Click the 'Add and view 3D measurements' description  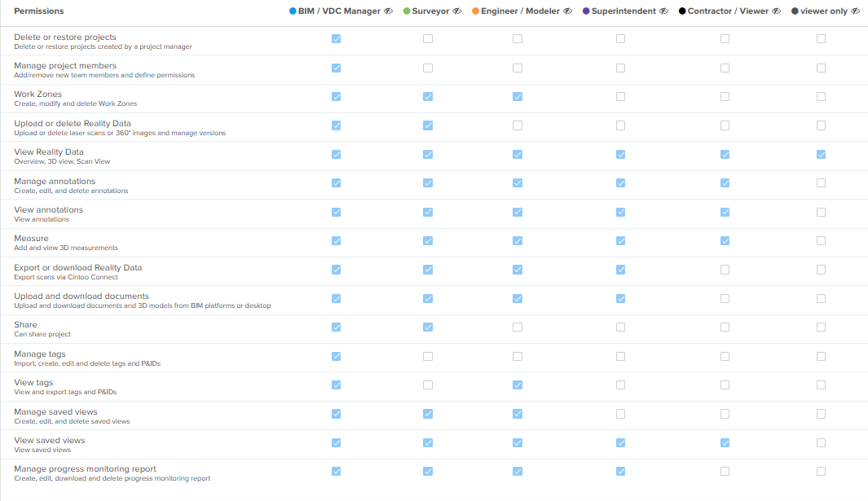(x=66, y=248)
